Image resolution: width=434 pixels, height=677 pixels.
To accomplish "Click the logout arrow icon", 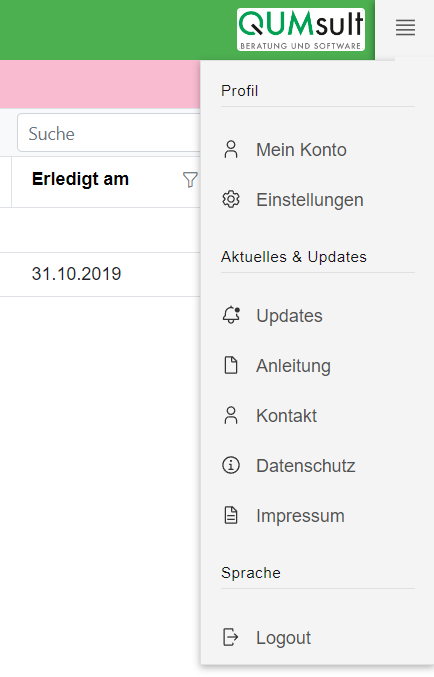I will click(x=231, y=637).
